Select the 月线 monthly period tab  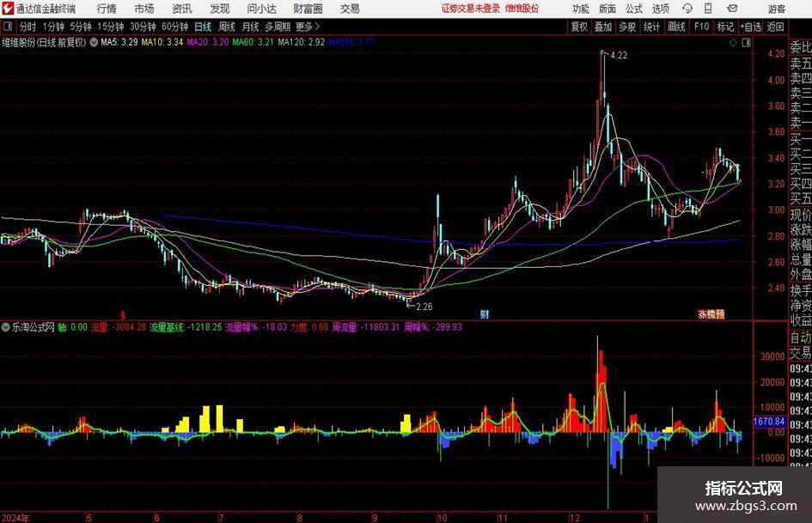click(x=251, y=27)
